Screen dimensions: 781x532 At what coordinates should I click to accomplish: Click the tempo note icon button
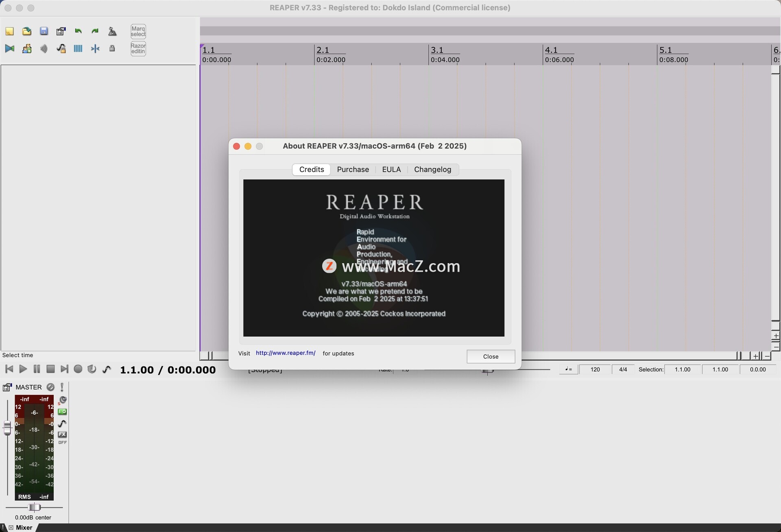click(568, 369)
